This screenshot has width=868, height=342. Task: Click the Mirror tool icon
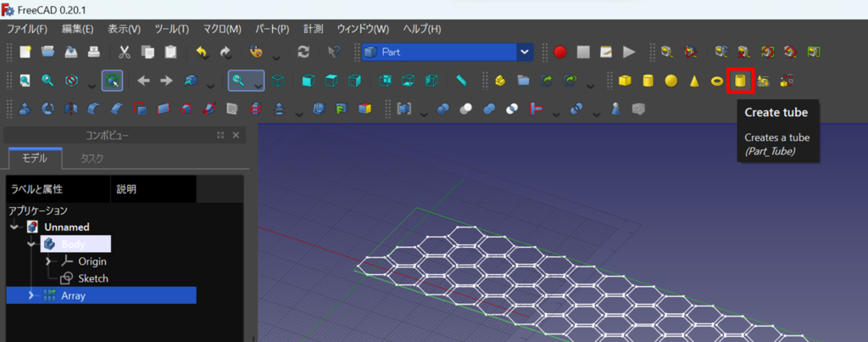(x=71, y=109)
